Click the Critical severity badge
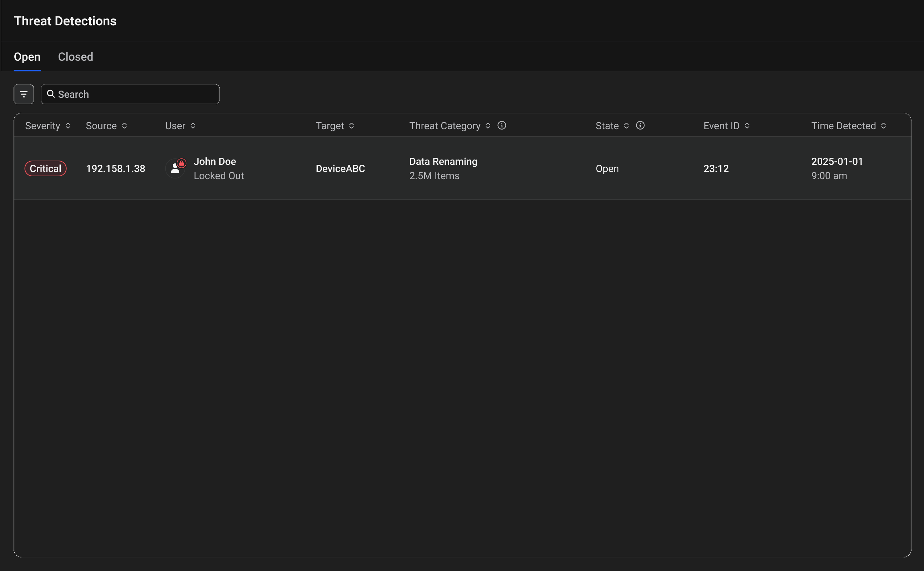The image size is (924, 571). coord(45,168)
